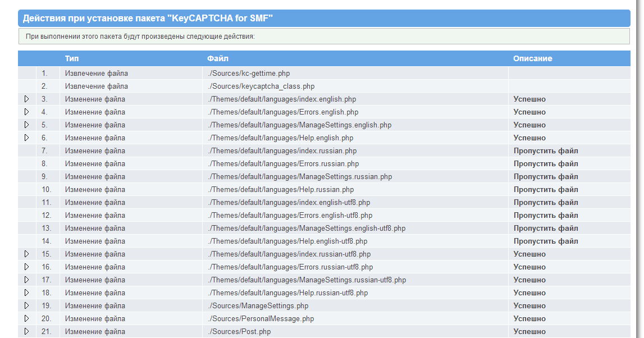Click ./Themes/default/languages/Help.english.php path
Viewport: 644px width, 338px height.
[281, 138]
